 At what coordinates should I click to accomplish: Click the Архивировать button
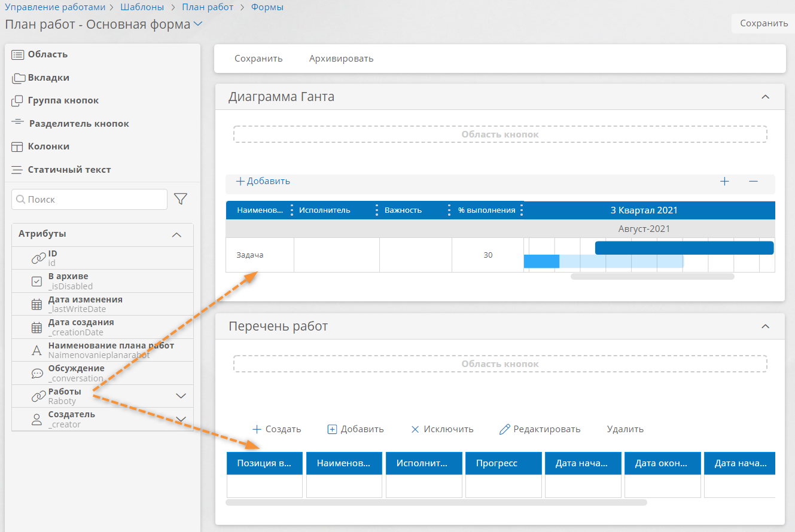point(341,59)
